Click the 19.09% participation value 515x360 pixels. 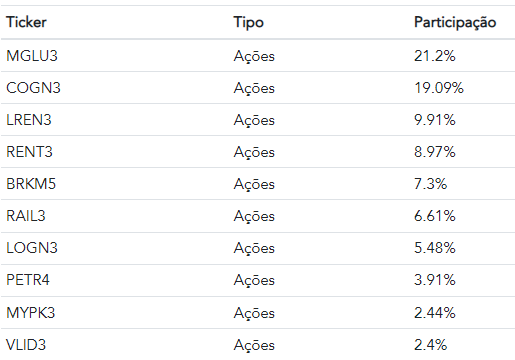tap(439, 88)
